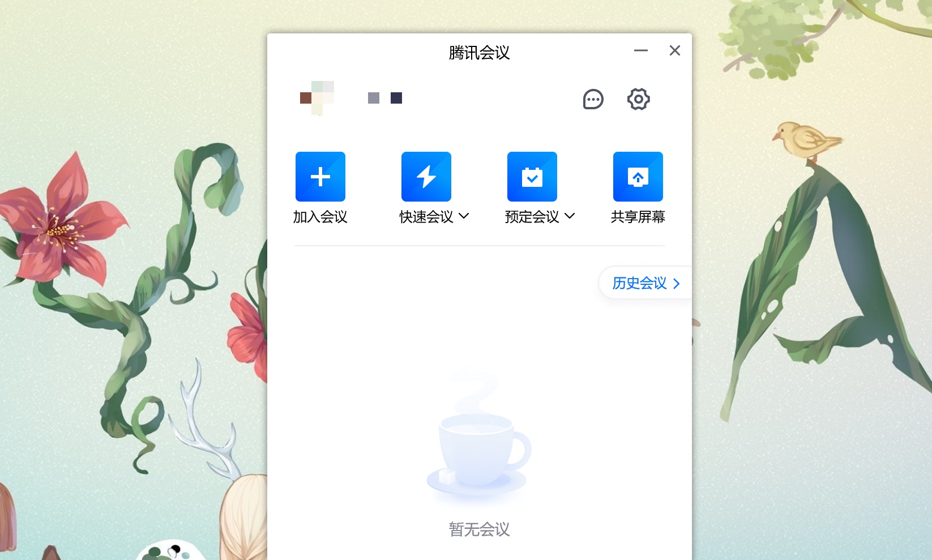Click the 预定会议 text label
Image resolution: width=932 pixels, height=560 pixels.
[x=532, y=217]
